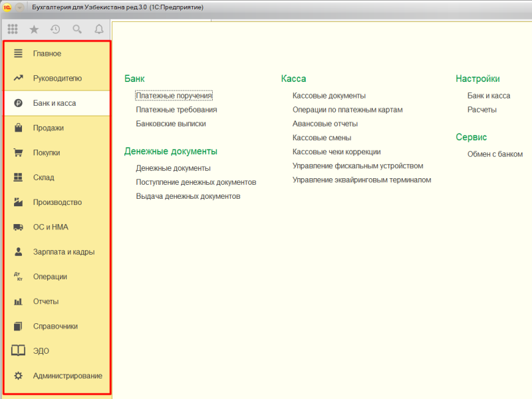This screenshot has width=532, height=399.
Task: Open Favorites with the star icon
Action: (x=34, y=29)
